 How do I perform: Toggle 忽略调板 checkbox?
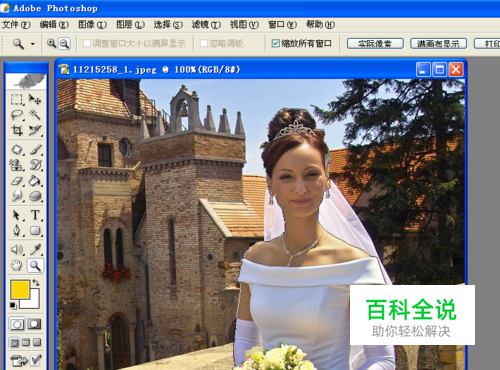tap(204, 43)
